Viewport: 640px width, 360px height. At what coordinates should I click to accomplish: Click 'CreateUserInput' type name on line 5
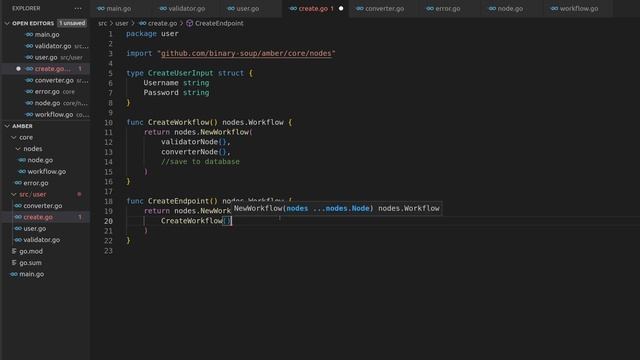(x=180, y=73)
